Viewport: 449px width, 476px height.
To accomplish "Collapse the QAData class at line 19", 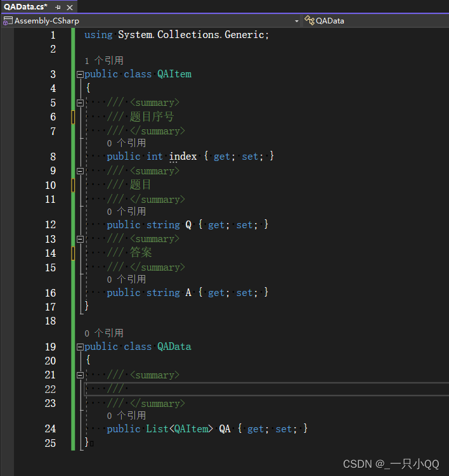I will [x=80, y=347].
